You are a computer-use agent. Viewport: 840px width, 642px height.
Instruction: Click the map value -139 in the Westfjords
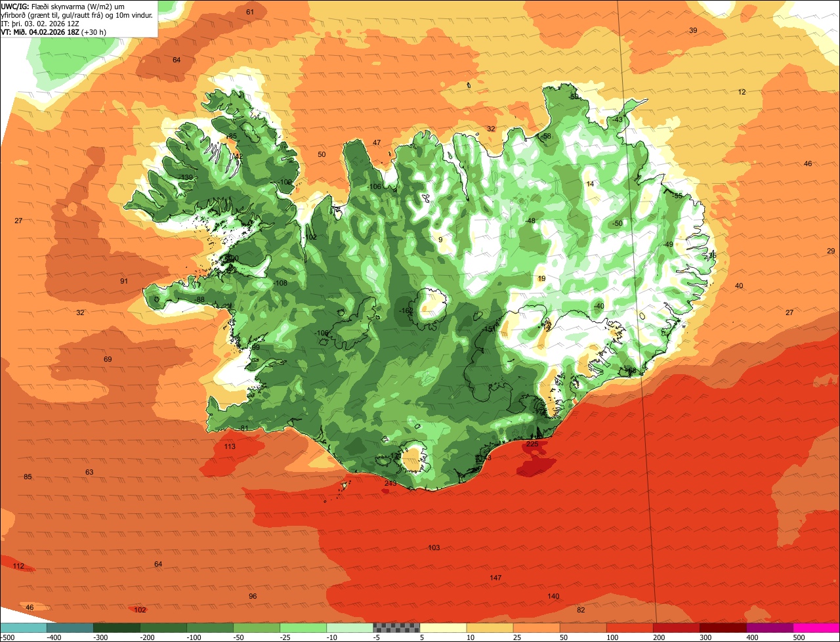186,178
